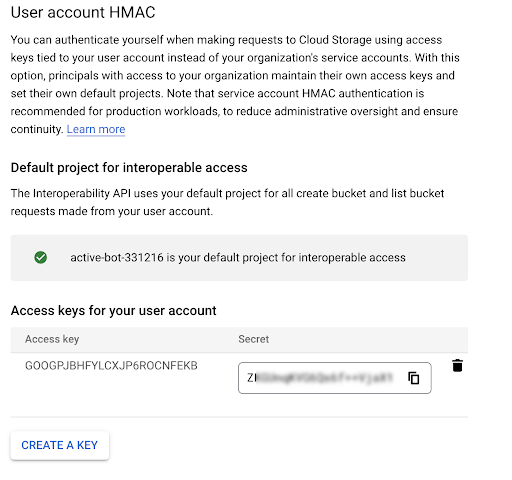Click the HMAC authentication explanation paragraph
512x480 pixels.
coord(235,84)
